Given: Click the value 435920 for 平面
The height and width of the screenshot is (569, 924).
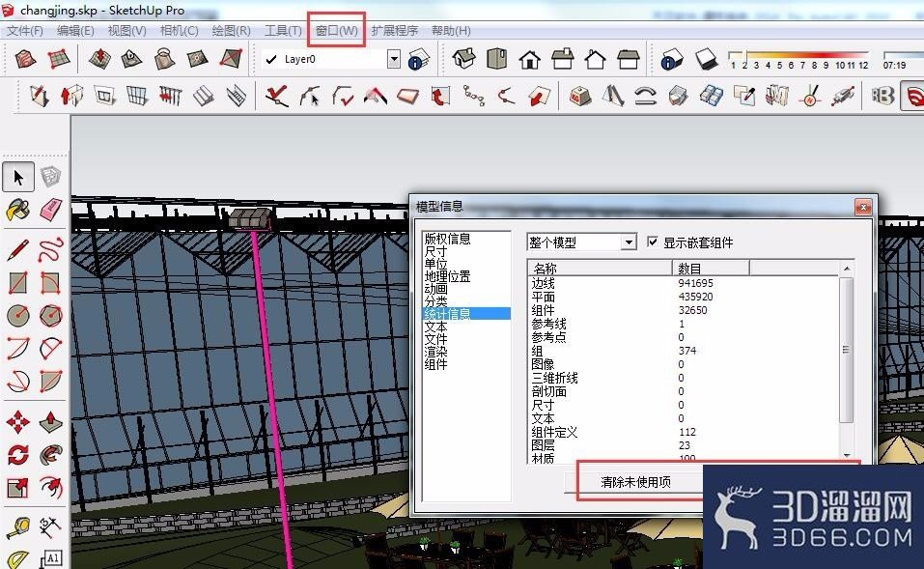Looking at the screenshot, I should (695, 297).
